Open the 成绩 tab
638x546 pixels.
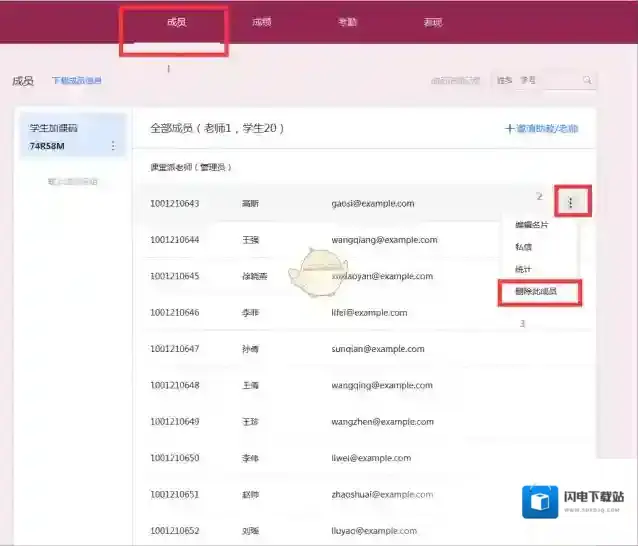(x=262, y=21)
